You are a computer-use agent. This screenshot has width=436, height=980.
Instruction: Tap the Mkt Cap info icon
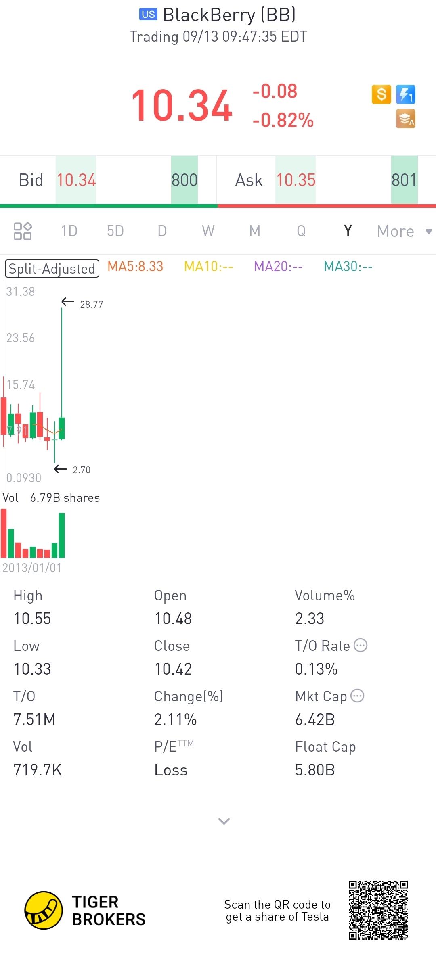point(357,696)
